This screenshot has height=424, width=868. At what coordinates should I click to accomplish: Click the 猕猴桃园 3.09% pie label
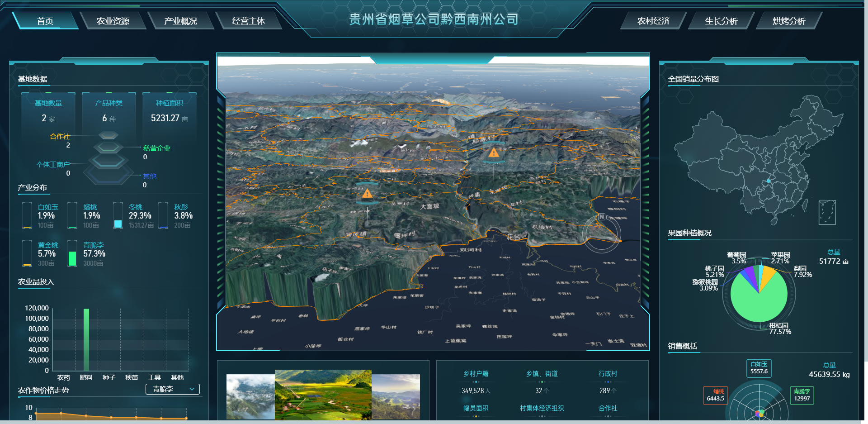[x=705, y=285]
